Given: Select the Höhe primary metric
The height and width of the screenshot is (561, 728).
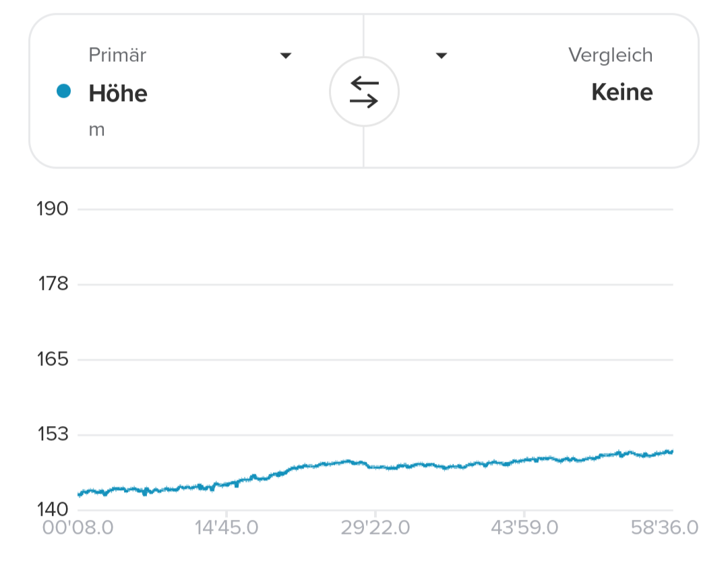Looking at the screenshot, I should pyautogui.click(x=118, y=93).
